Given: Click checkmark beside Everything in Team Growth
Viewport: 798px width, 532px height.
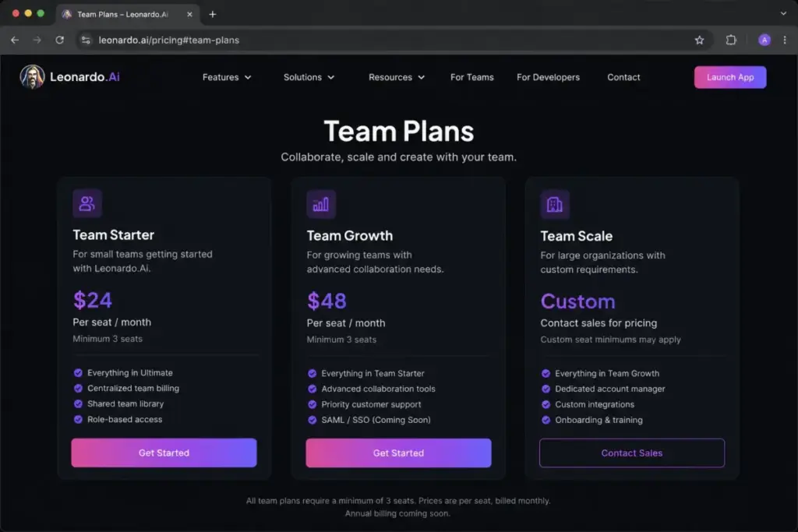Looking at the screenshot, I should 546,373.
